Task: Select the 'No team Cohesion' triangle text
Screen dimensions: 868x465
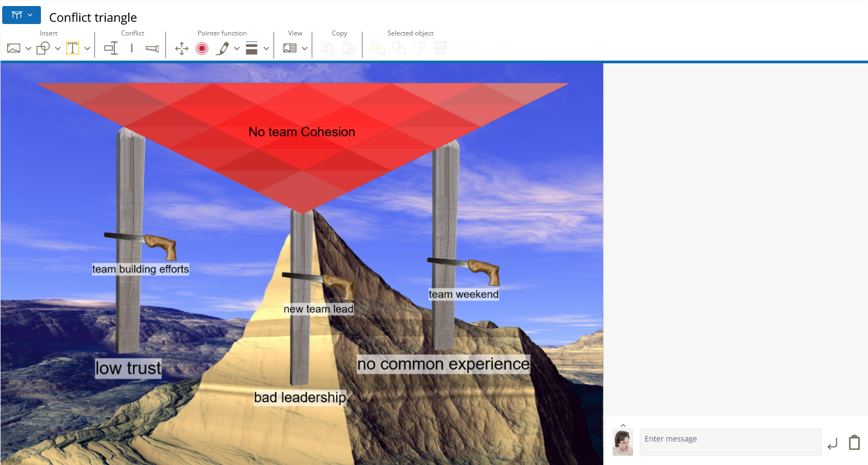Action: click(x=302, y=132)
